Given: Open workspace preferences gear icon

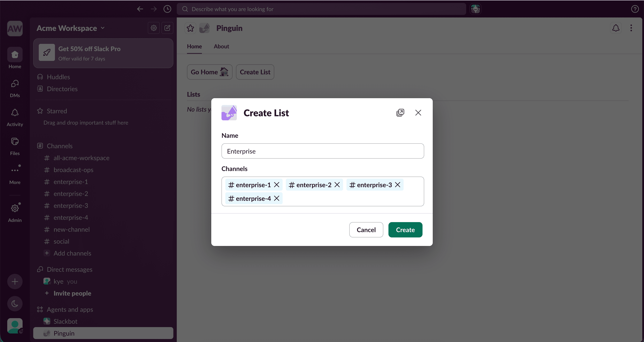Looking at the screenshot, I should (x=154, y=28).
